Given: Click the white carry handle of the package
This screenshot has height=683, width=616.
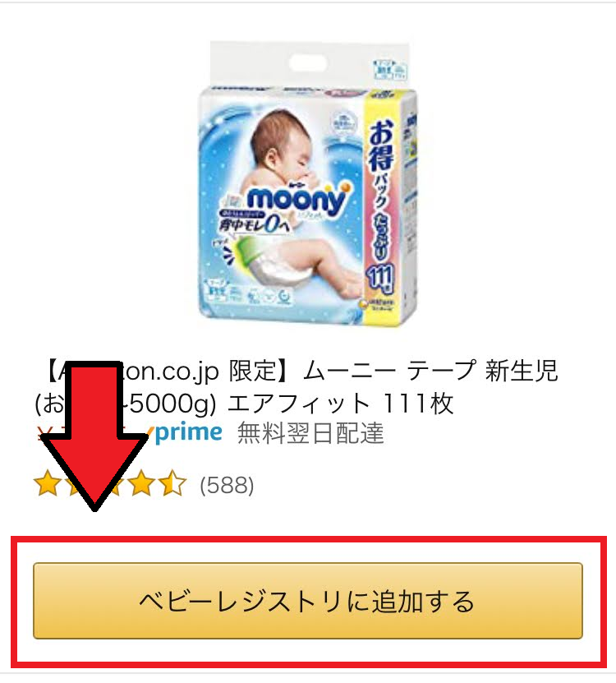Looking at the screenshot, I should tap(308, 63).
